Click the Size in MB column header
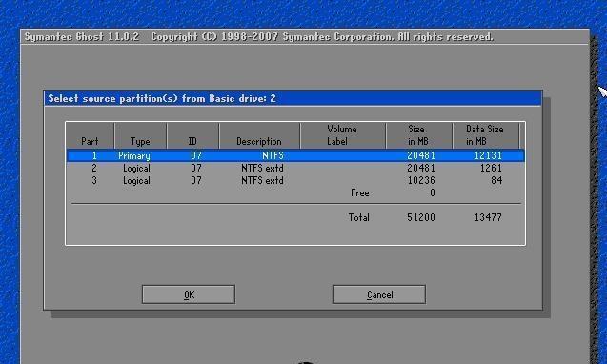The width and height of the screenshot is (607, 364). coord(419,135)
